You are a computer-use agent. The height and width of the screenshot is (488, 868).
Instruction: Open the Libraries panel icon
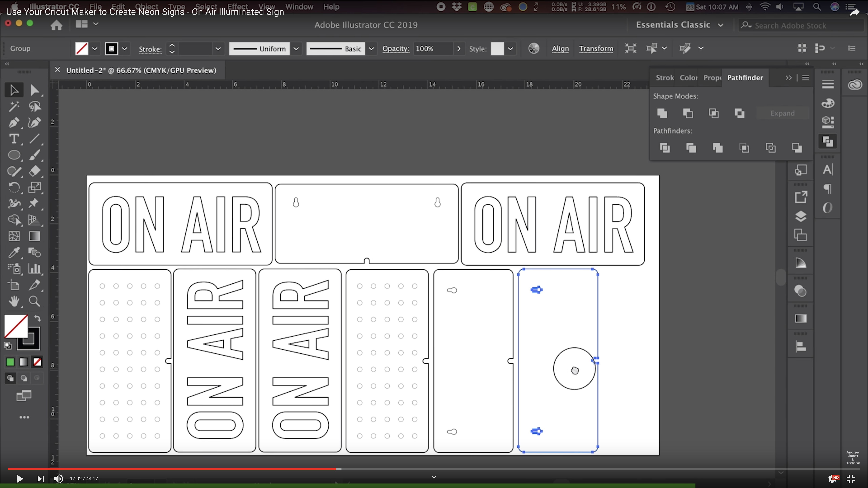tap(855, 84)
